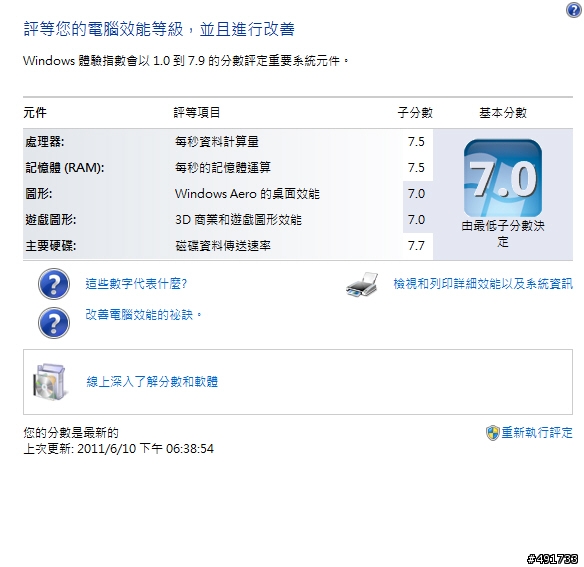Select the 遊戲圖形 row label
Image resolution: width=584 pixels, height=567 pixels.
coord(51,220)
